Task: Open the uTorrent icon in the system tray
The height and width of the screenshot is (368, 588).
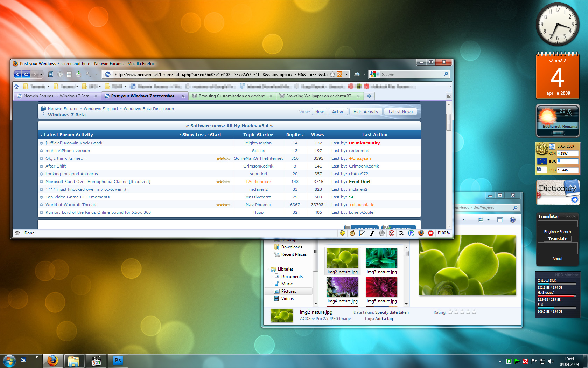Action: [509, 361]
